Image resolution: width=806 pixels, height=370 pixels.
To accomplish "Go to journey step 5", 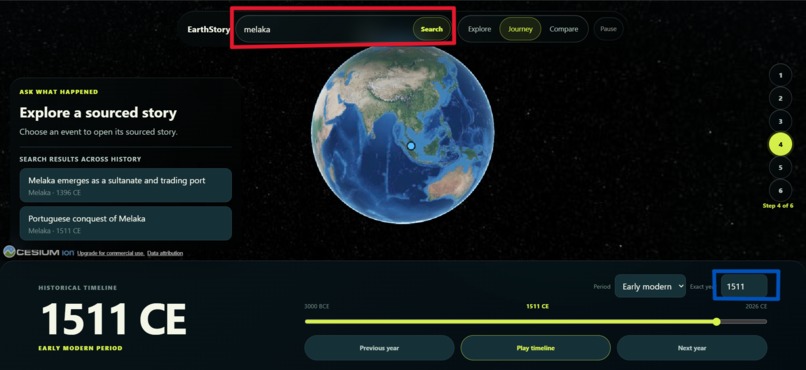I will 780,168.
